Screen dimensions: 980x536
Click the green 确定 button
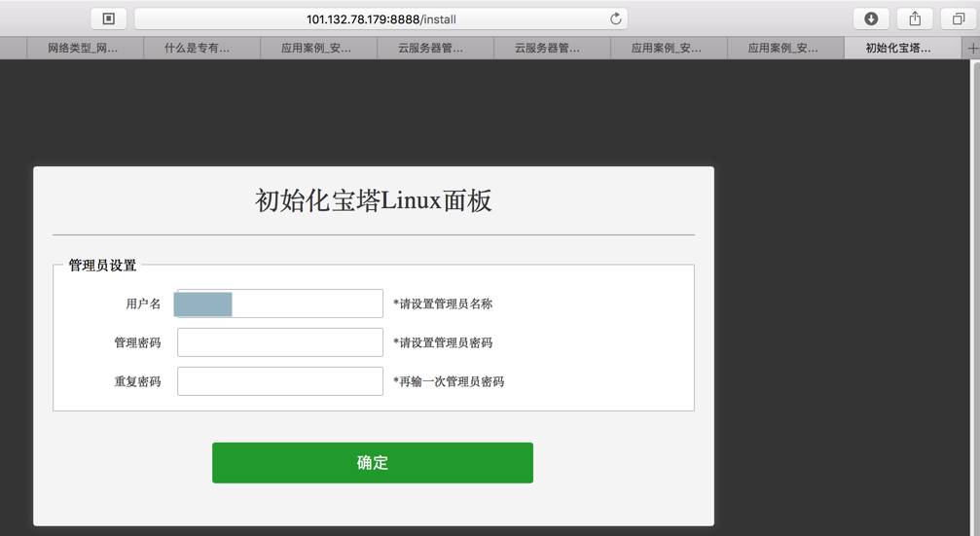373,463
